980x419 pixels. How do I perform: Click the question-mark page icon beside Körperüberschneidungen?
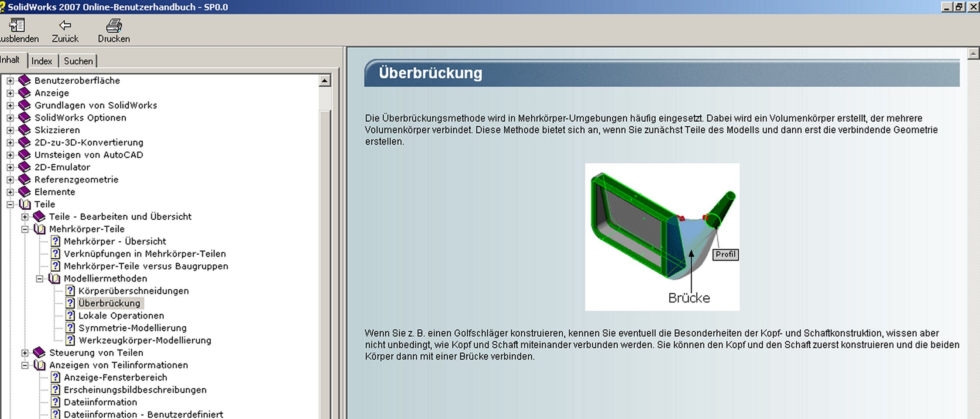coord(70,291)
